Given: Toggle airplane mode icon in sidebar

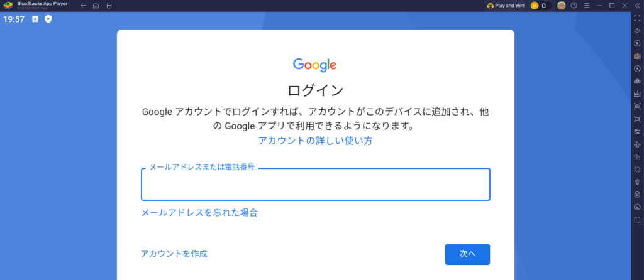Looking at the screenshot, I should point(637,144).
